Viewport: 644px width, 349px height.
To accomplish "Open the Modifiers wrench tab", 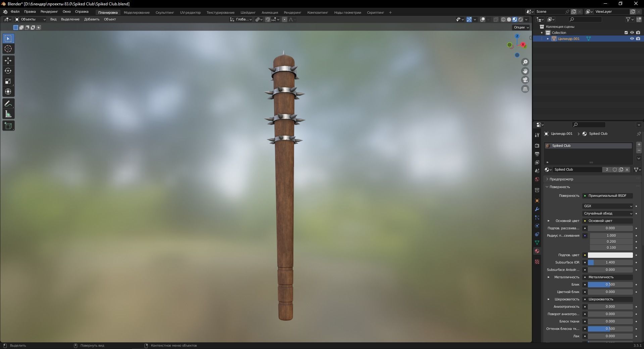I will tap(537, 209).
